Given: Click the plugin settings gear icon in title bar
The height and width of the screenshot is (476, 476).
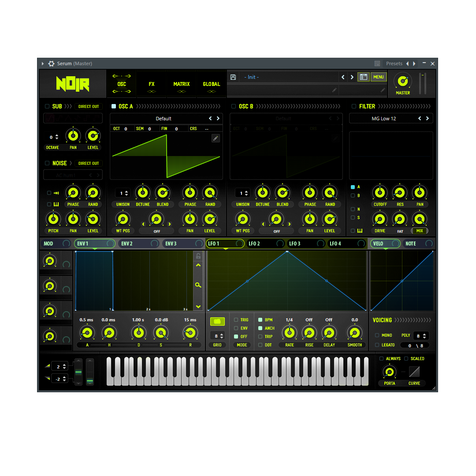Looking at the screenshot, I should pyautogui.click(x=52, y=63).
